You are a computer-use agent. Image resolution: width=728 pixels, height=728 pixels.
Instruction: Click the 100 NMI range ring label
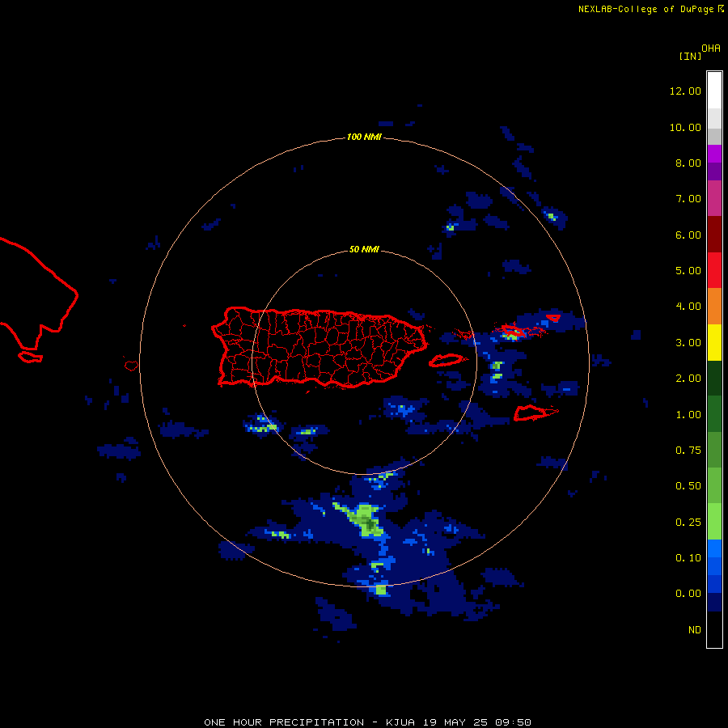364,137
